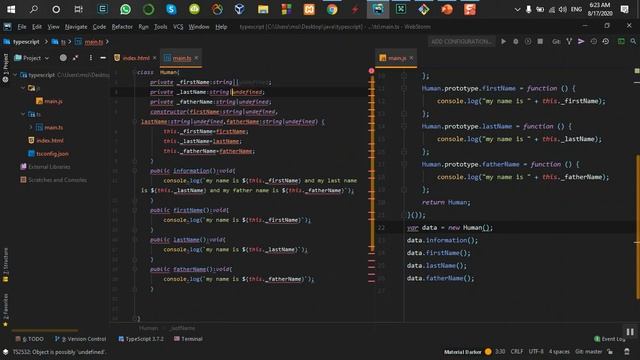This screenshot has width=640, height=360.
Task: Click the Windows Start button
Action: point(11,9)
